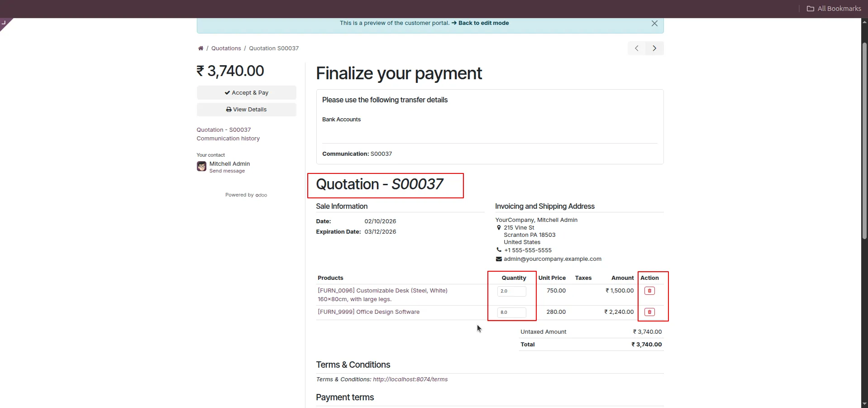Jump to Quotation - S00037 section
Image resolution: width=868 pixels, height=408 pixels.
point(224,130)
